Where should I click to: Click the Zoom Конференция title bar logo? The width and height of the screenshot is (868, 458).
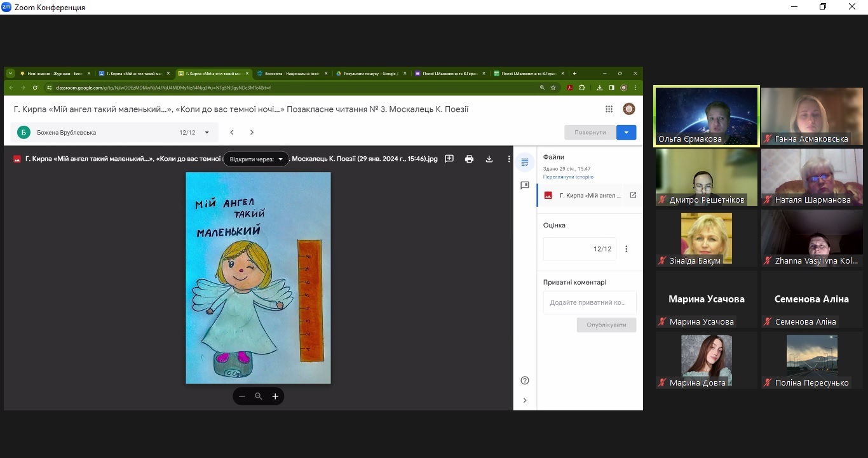[6, 7]
